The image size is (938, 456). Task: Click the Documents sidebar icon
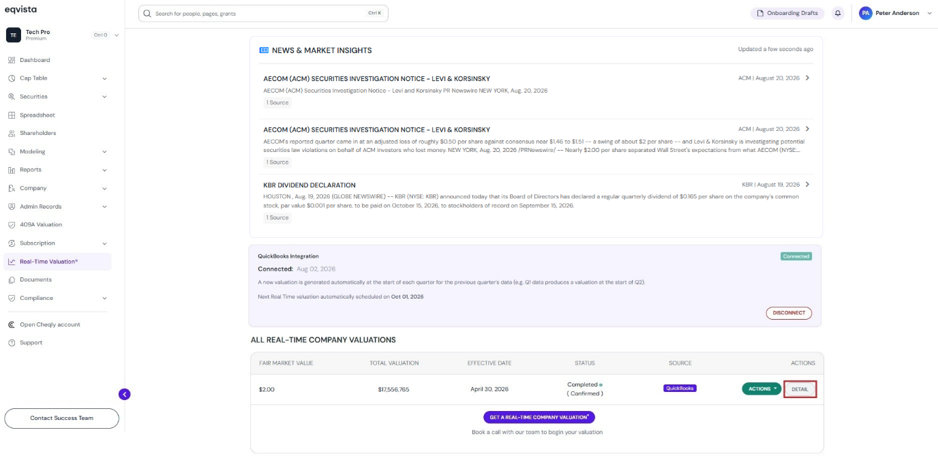(12, 279)
